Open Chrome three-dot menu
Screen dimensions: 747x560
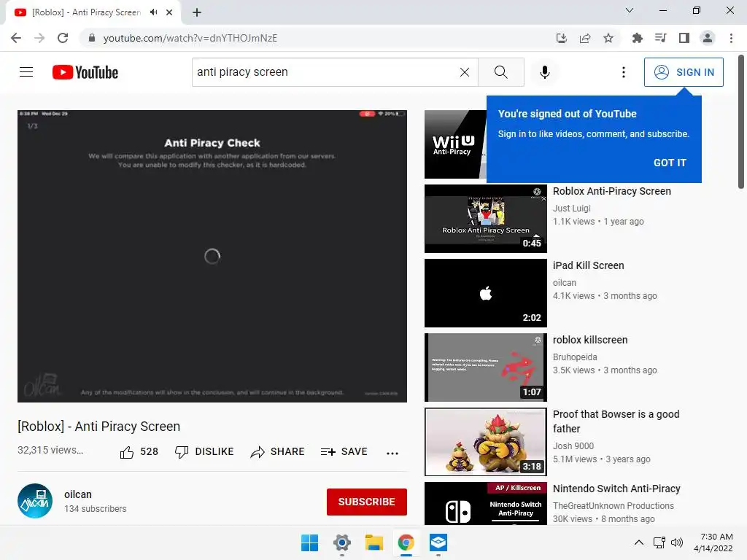point(731,38)
